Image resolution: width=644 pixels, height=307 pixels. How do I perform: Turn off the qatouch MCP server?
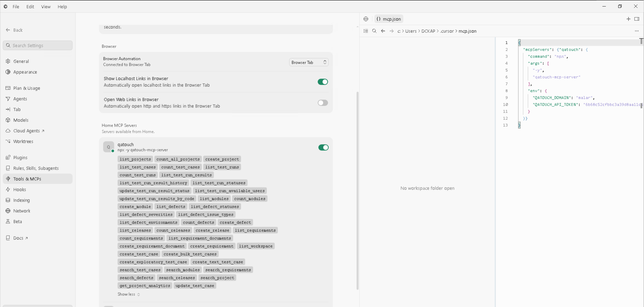point(324,147)
